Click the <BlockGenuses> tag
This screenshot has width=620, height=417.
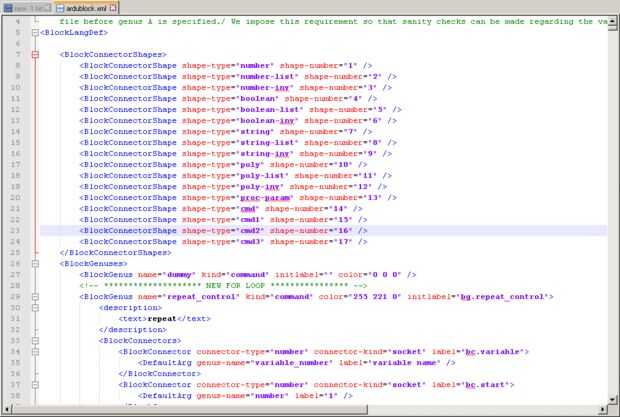(93, 264)
